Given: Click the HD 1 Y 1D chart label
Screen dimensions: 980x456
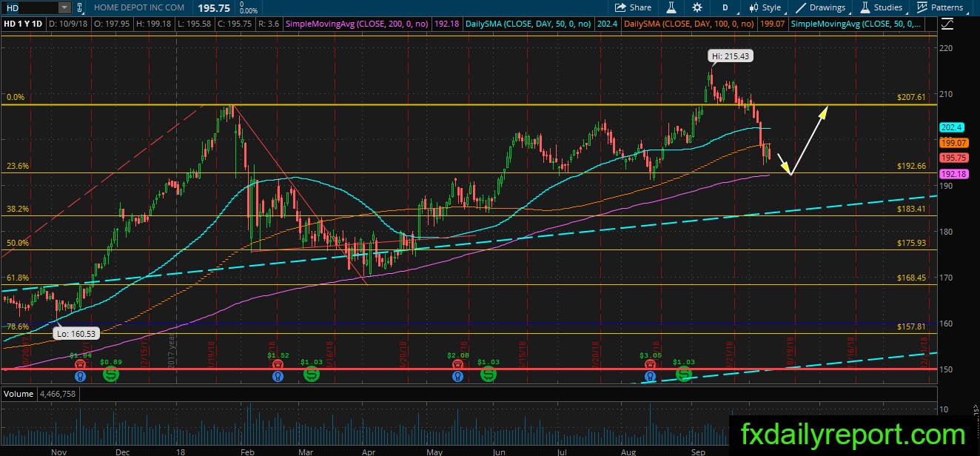Looking at the screenshot, I should point(23,24).
